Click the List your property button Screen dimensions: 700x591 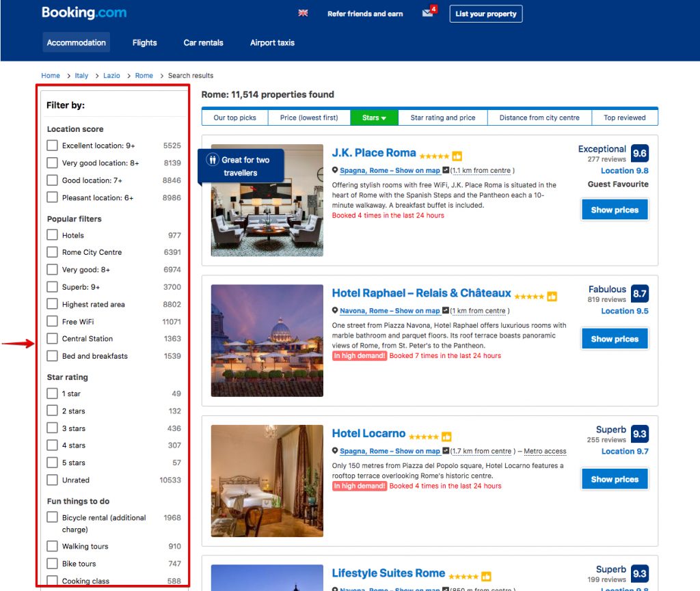486,14
